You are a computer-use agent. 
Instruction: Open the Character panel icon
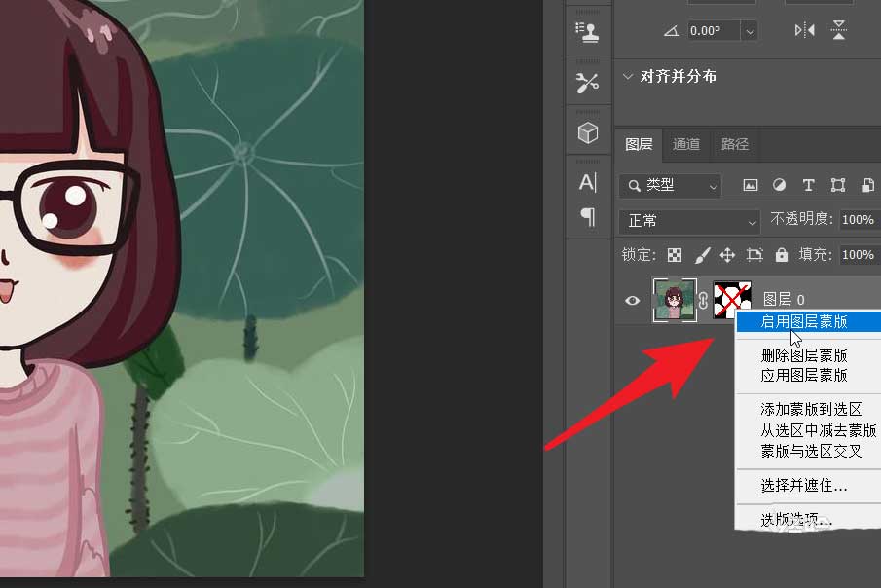click(588, 182)
